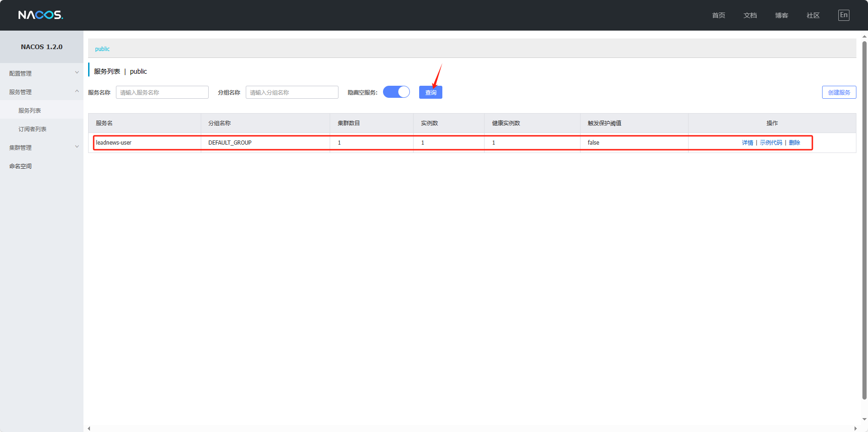Open 首页 in the top navigation

pyautogui.click(x=719, y=15)
